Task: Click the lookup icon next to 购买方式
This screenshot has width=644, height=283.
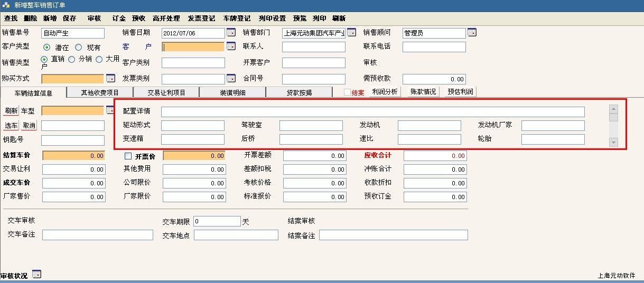Action: [110, 79]
